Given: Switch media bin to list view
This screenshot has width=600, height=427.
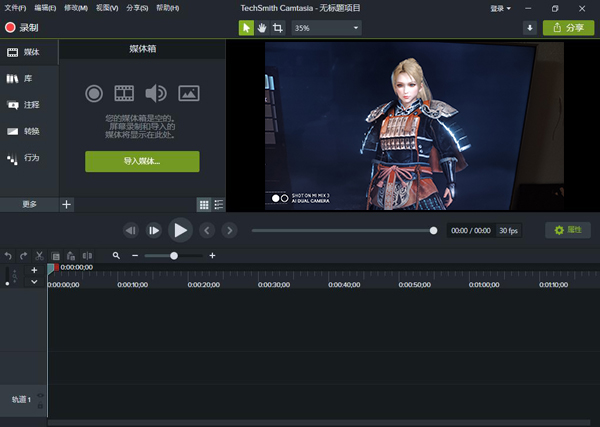Looking at the screenshot, I should [x=219, y=205].
